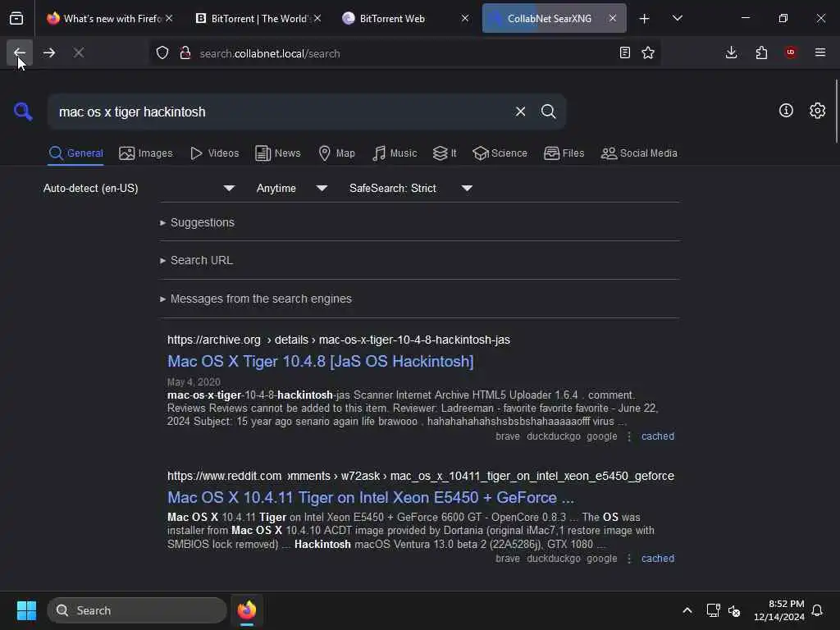Click the Windows taskbar Search box

pyautogui.click(x=137, y=610)
